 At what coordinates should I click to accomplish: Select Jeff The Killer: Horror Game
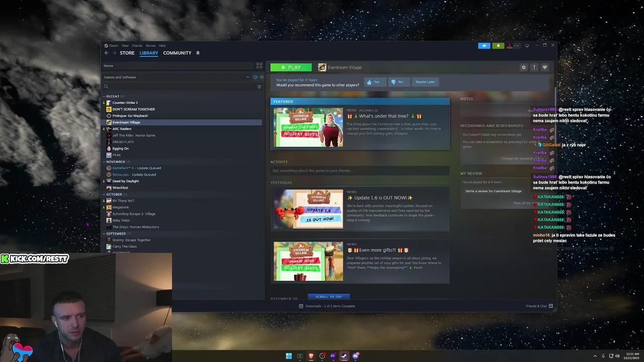(x=134, y=135)
